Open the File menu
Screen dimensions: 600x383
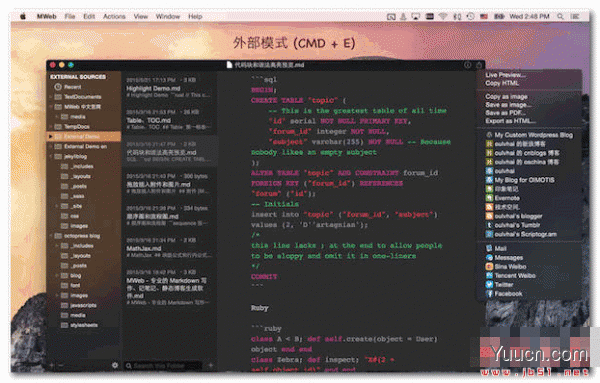70,16
